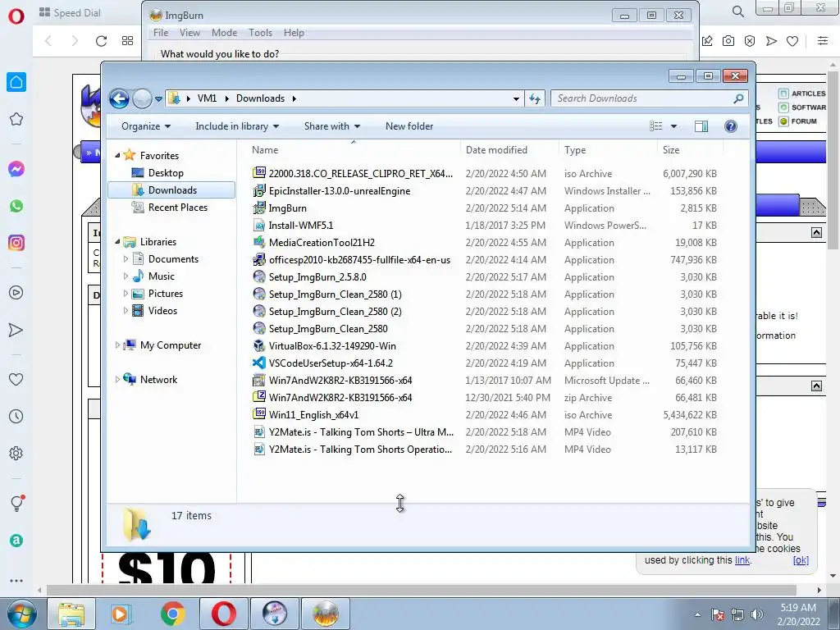This screenshot has width=840, height=630.
Task: Open ImgBurn Tools menu
Action: click(260, 33)
